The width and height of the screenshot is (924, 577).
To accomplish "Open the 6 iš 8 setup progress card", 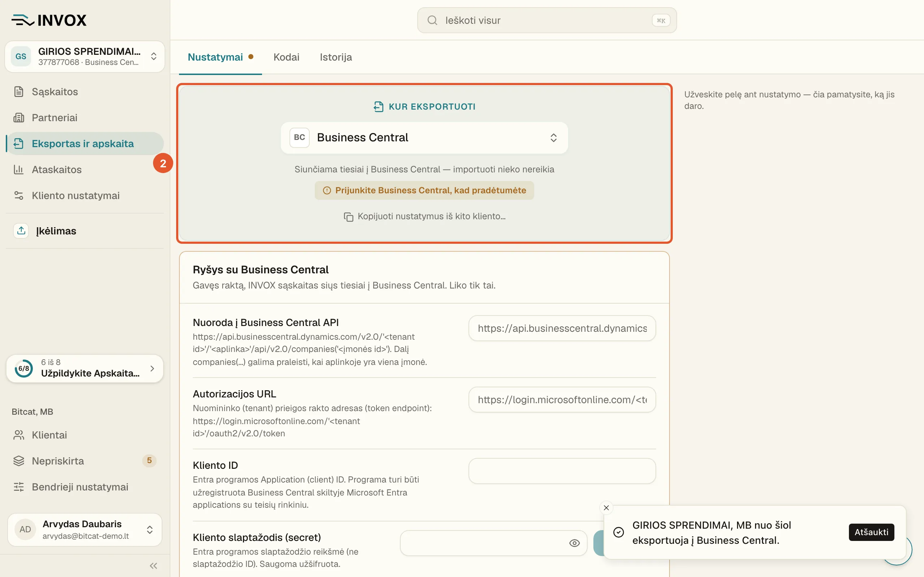I will coord(85,368).
